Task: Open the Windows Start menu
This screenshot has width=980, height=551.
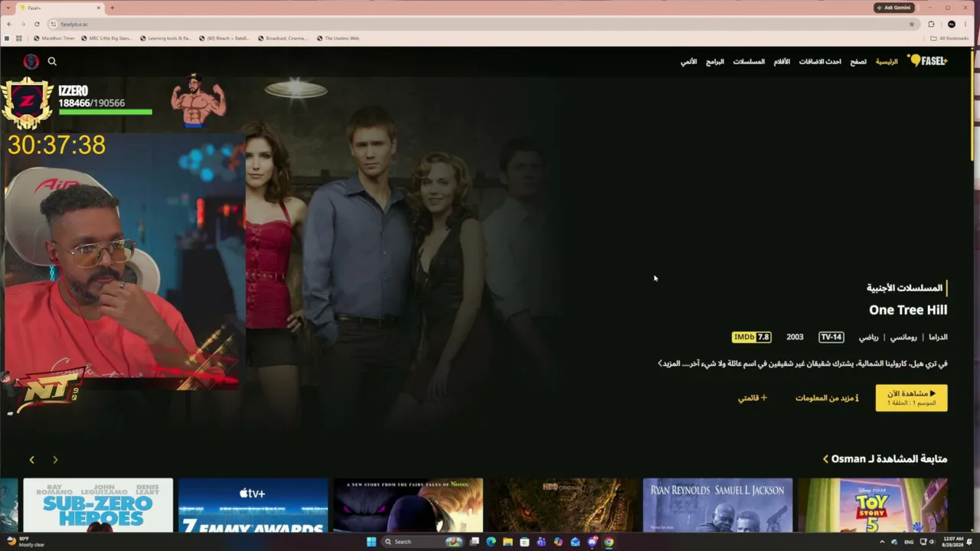Action: tap(371, 542)
